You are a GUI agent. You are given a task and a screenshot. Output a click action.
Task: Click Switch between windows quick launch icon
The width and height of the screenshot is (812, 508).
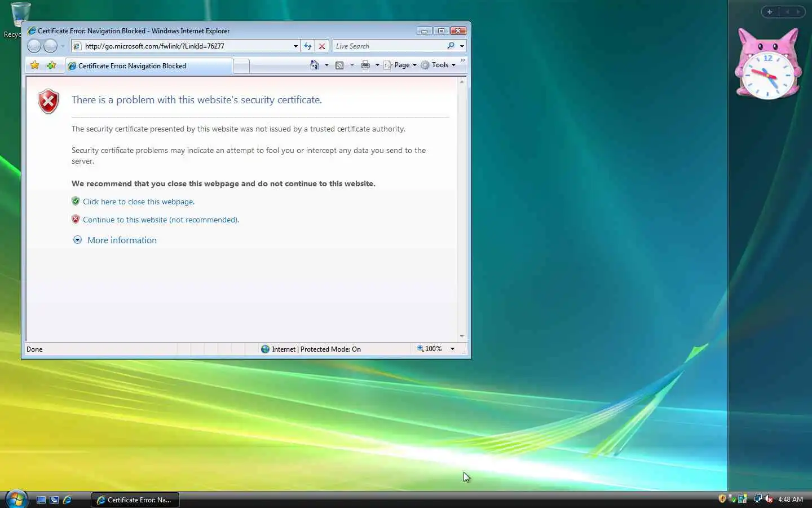(54, 500)
